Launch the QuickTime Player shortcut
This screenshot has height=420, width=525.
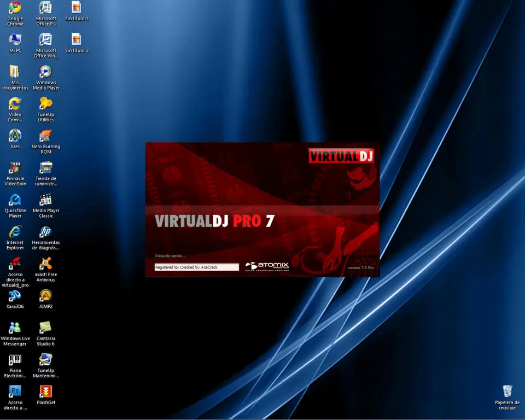pos(15,200)
